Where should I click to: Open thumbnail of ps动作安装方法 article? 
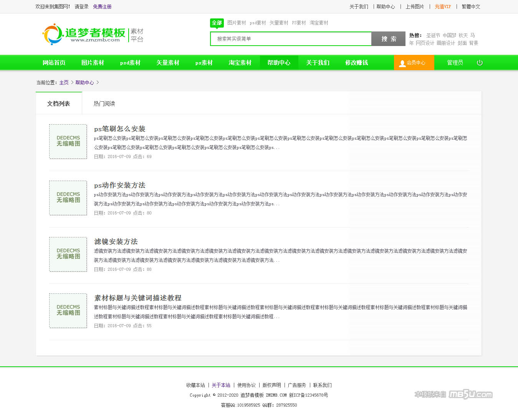68,198
